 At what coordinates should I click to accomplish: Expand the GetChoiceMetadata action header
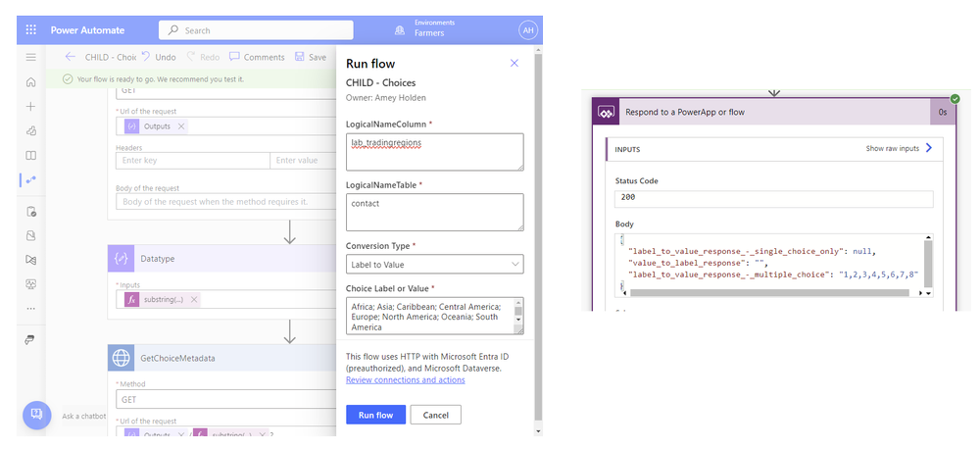point(221,358)
